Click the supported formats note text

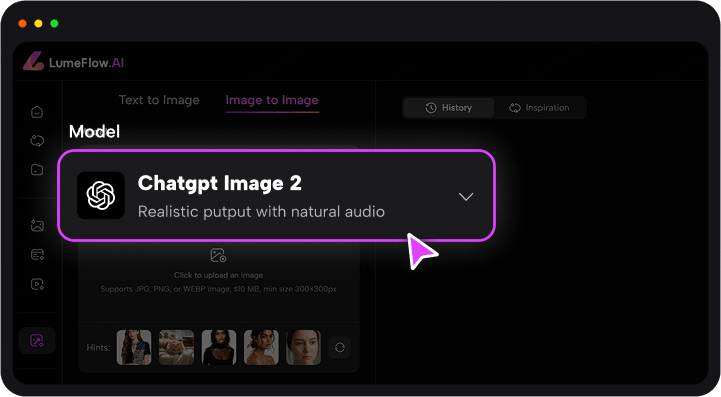(x=218, y=289)
